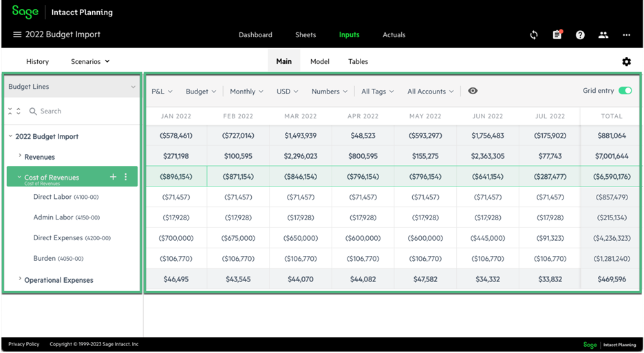Open the hamburger menu beside 2022 Budget Import
The height and width of the screenshot is (353, 644).
click(x=17, y=34)
